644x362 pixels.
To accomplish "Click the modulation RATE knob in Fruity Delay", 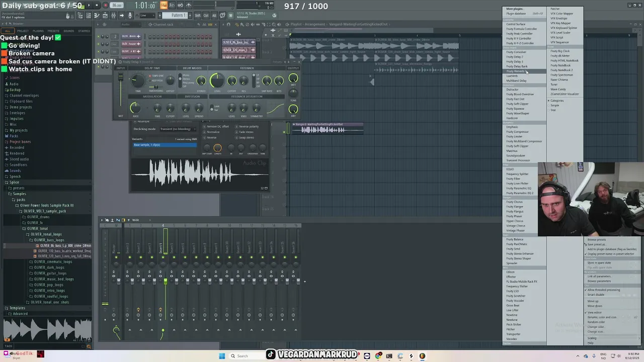I will click(x=135, y=107).
